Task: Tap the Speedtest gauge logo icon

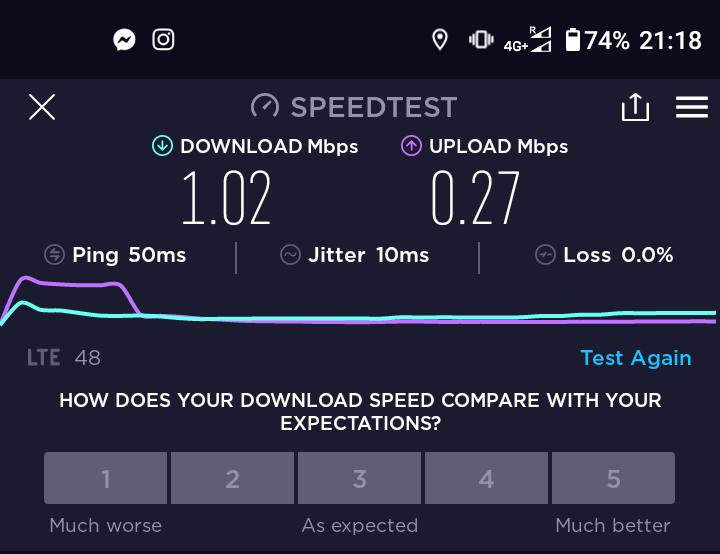Action: 265,106
